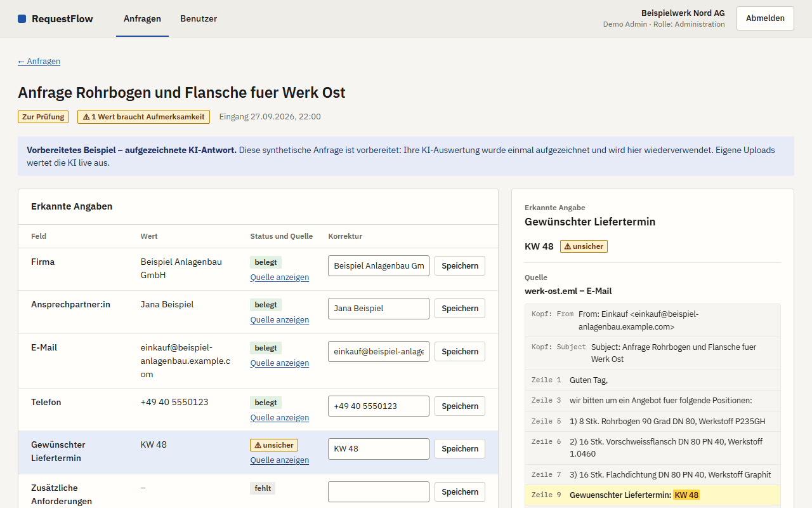Image resolution: width=812 pixels, height=508 pixels.
Task: Show source for E-Mail row
Action: click(x=280, y=363)
